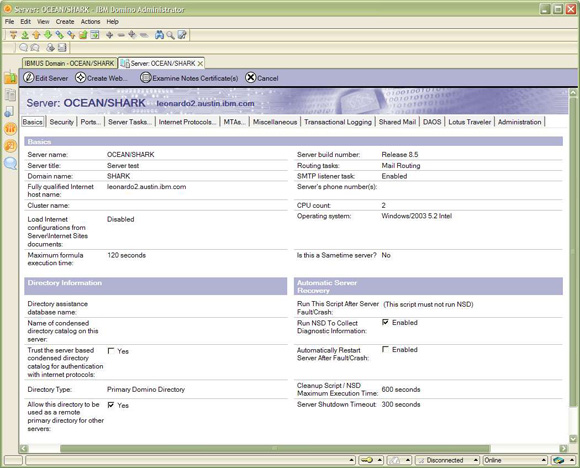Switch to the DAOS tab

click(x=432, y=122)
